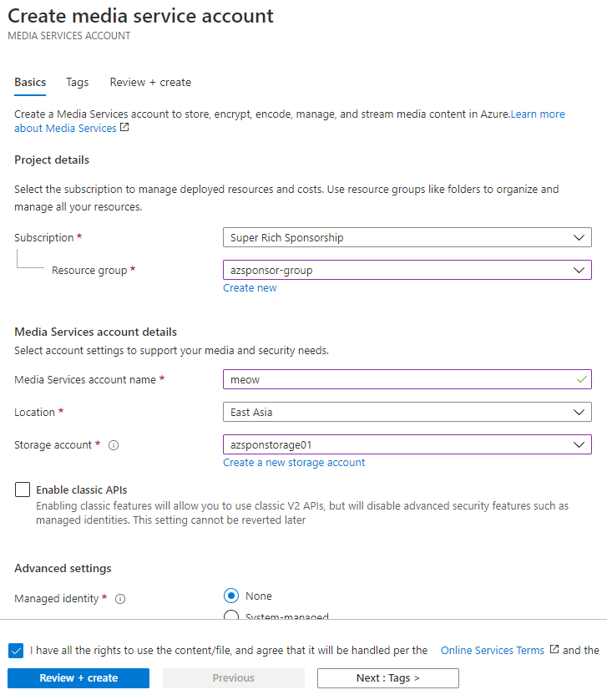The height and width of the screenshot is (700, 607).
Task: Enable classic APIs checkbox
Action: pos(23,490)
